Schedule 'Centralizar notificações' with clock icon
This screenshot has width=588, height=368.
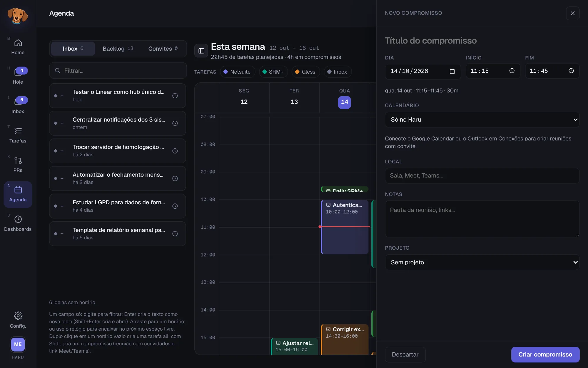(175, 123)
